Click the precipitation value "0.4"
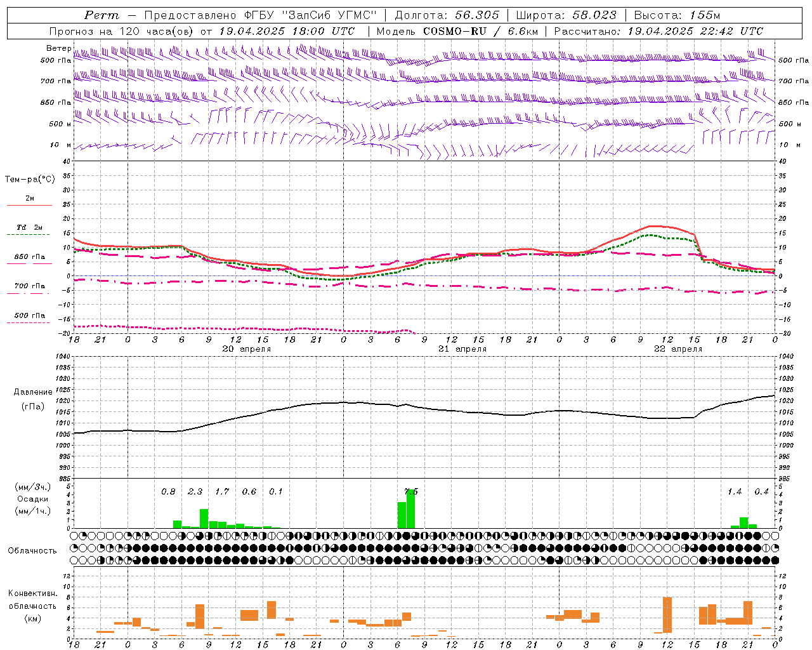Screen dimensions: 812x650 [761, 492]
